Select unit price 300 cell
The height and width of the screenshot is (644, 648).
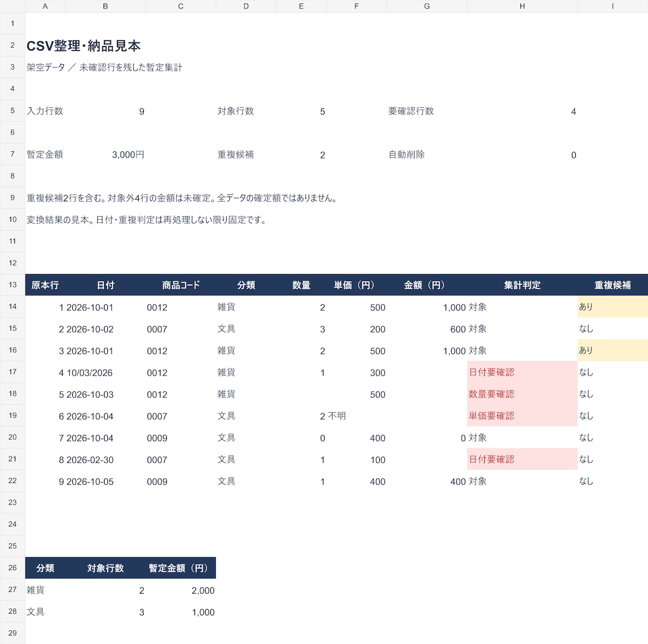click(x=356, y=372)
